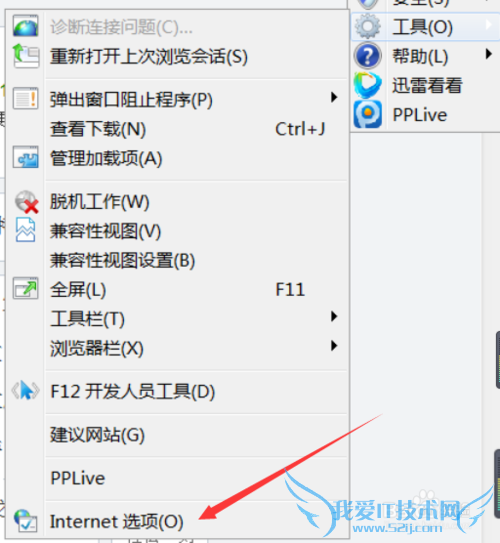Open Internet 选项(O) menu entry

coord(197,521)
